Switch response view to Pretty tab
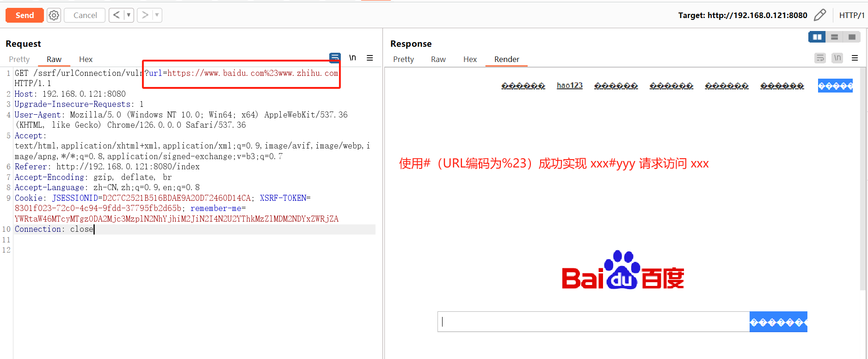Image resolution: width=868 pixels, height=359 pixels. (404, 59)
